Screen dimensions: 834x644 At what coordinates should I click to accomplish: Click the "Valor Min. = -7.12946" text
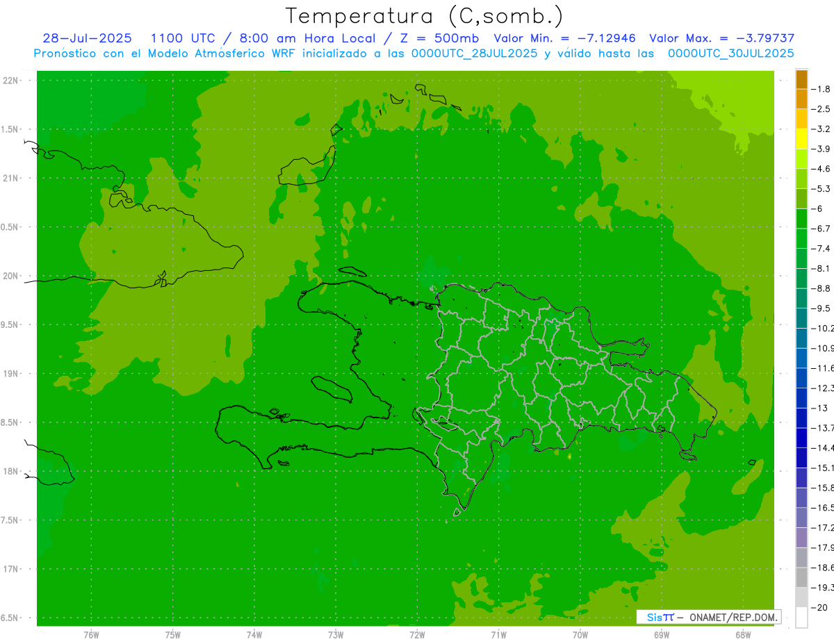pyautogui.click(x=564, y=38)
